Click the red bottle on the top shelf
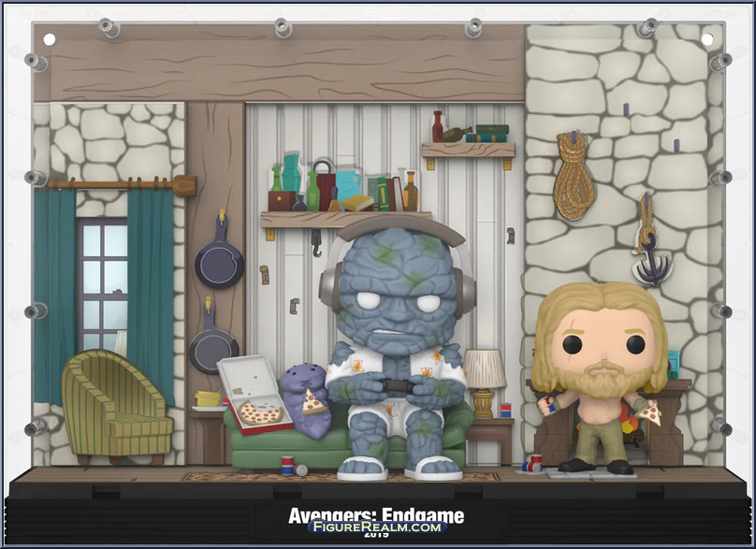The image size is (756, 549). coord(437,125)
